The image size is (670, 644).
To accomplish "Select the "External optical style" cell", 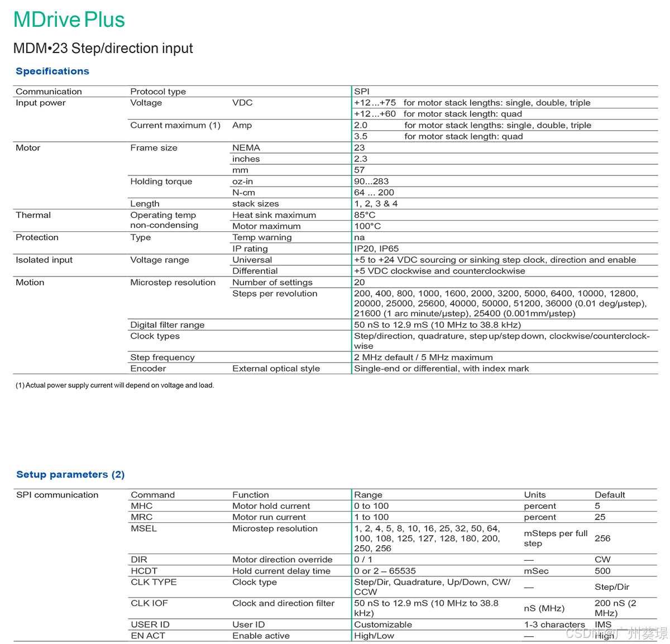I will point(276,369).
